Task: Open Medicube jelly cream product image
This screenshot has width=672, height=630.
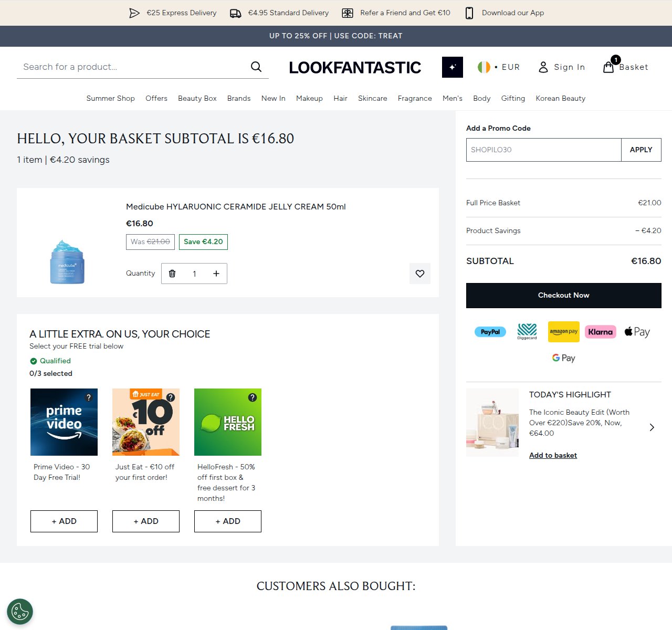Action: point(67,261)
